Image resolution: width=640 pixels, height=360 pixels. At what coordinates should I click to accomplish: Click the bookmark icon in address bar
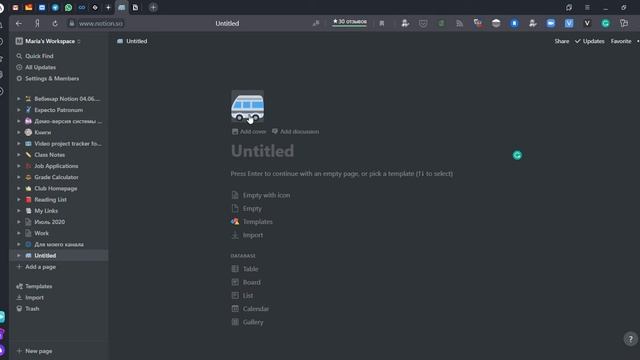382,23
